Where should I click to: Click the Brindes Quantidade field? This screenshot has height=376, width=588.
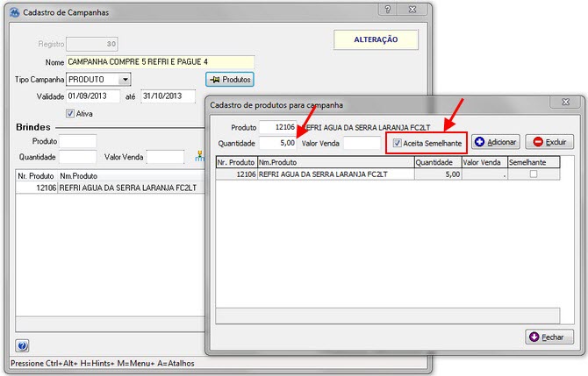(x=78, y=157)
